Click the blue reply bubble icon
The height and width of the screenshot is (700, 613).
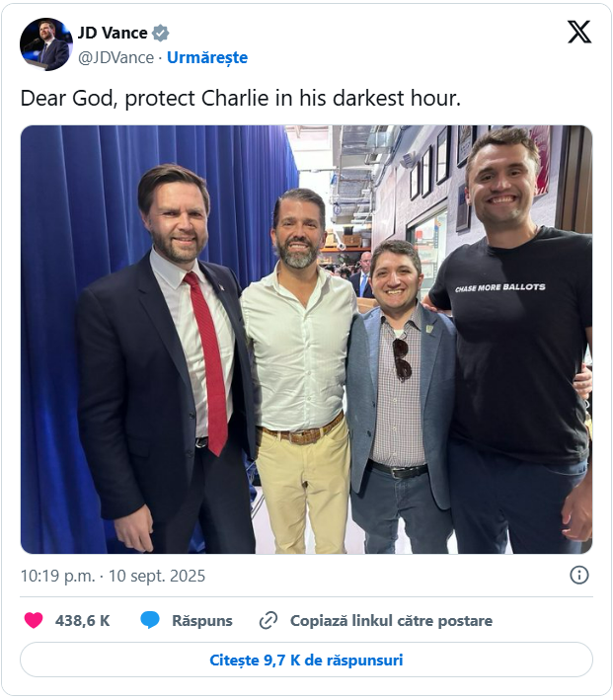click(150, 620)
